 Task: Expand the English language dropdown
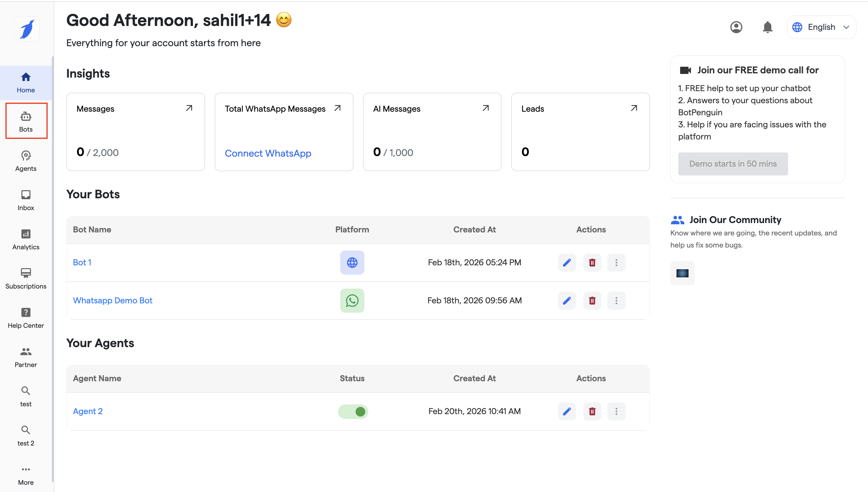point(821,27)
